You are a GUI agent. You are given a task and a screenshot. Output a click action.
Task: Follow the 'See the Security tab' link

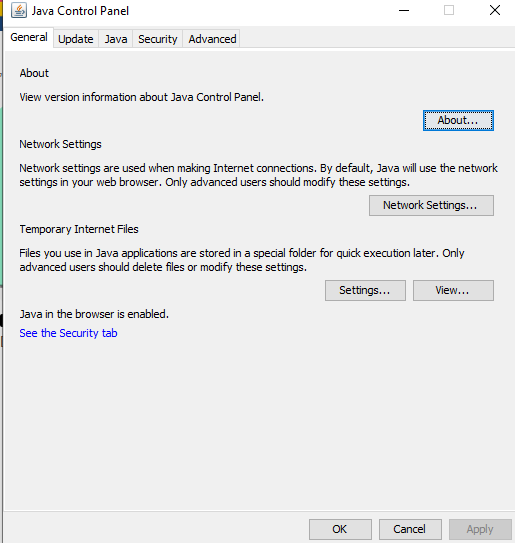(68, 333)
